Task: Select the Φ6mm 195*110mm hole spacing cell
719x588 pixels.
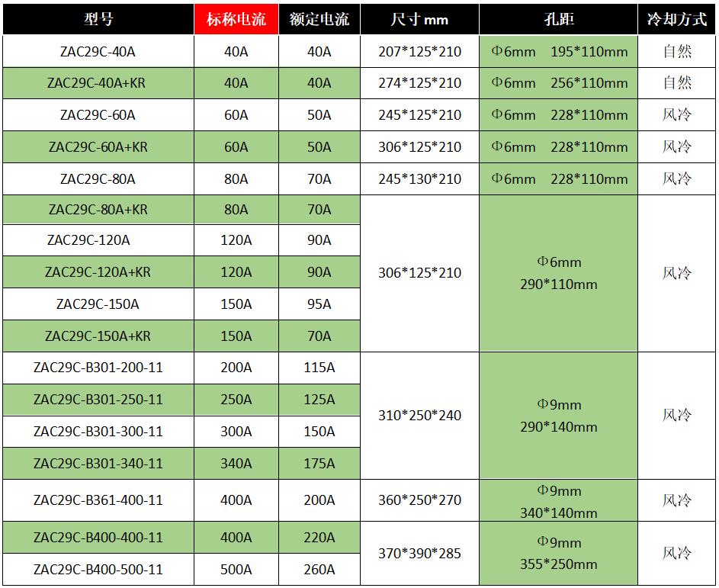Action: [x=559, y=52]
